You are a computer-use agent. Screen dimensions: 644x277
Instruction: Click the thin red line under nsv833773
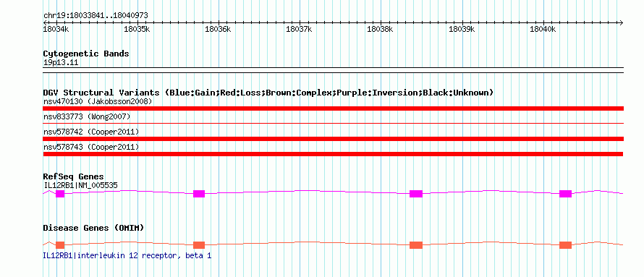click(333, 123)
